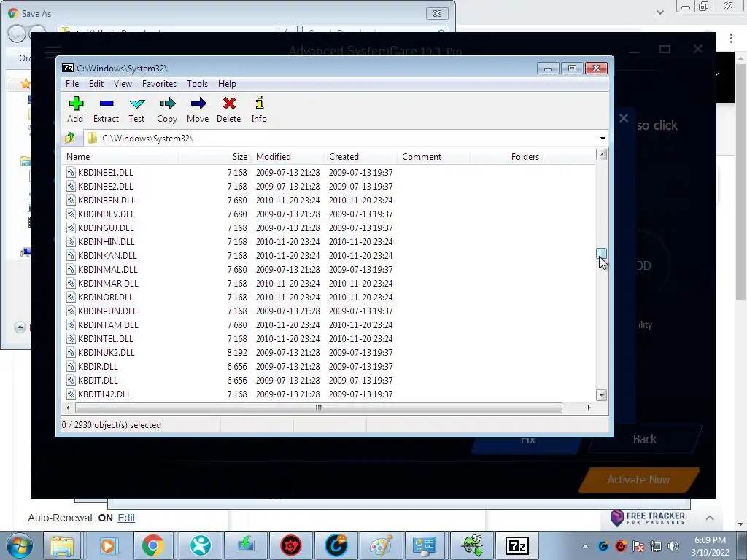Select the KBDINPUN.DLL file
Viewport: 747px width, 560px height.
[108, 311]
